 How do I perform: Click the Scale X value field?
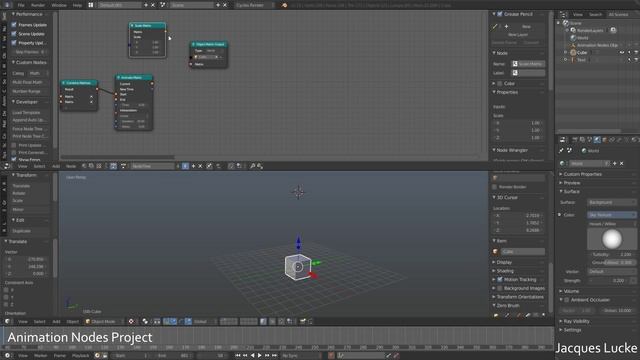[518, 123]
